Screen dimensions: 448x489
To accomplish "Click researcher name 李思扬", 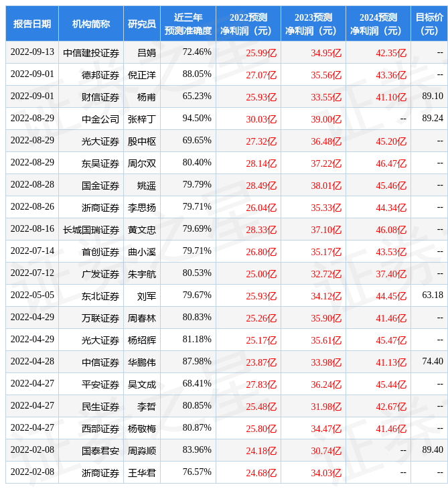I will [x=142, y=208].
